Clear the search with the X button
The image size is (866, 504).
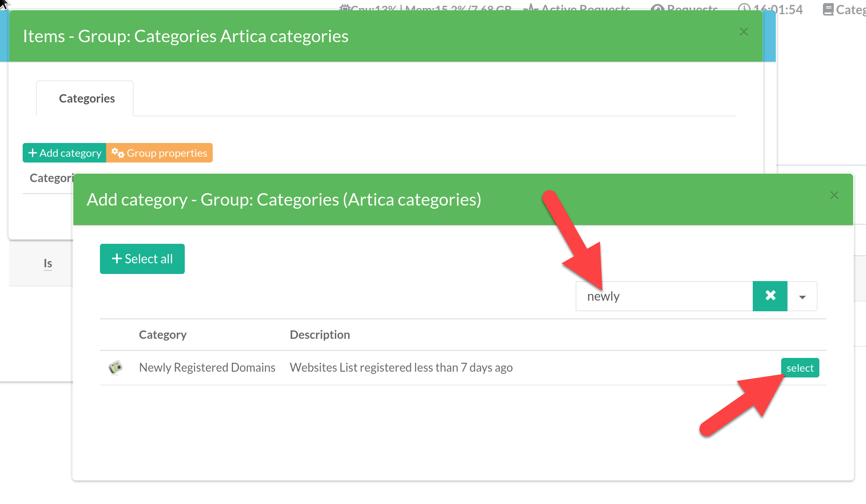point(770,296)
